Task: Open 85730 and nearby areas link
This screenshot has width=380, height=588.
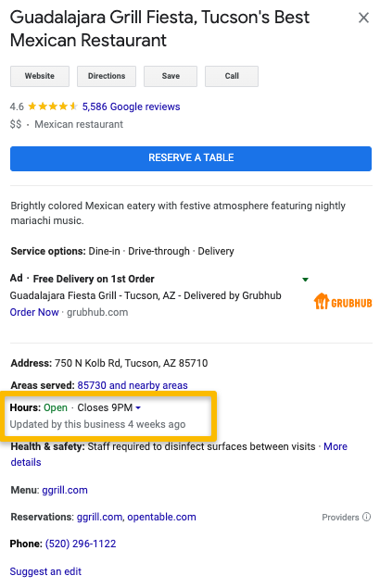Action: pos(133,385)
